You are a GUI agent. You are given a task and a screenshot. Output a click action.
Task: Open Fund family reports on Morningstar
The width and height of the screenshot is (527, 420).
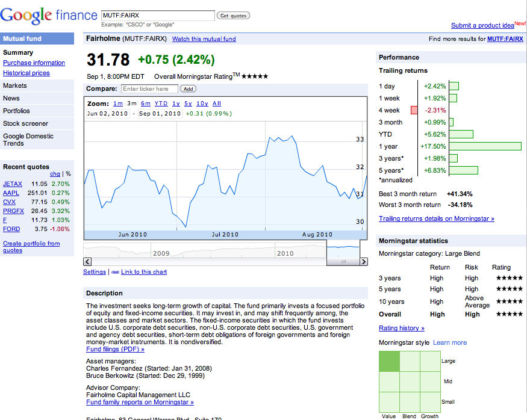point(140,402)
